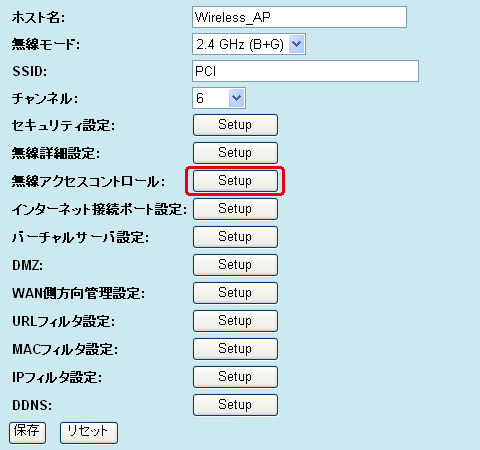Open Setup for URLフィルタ設定
This screenshot has width=480, height=450.
point(235,321)
